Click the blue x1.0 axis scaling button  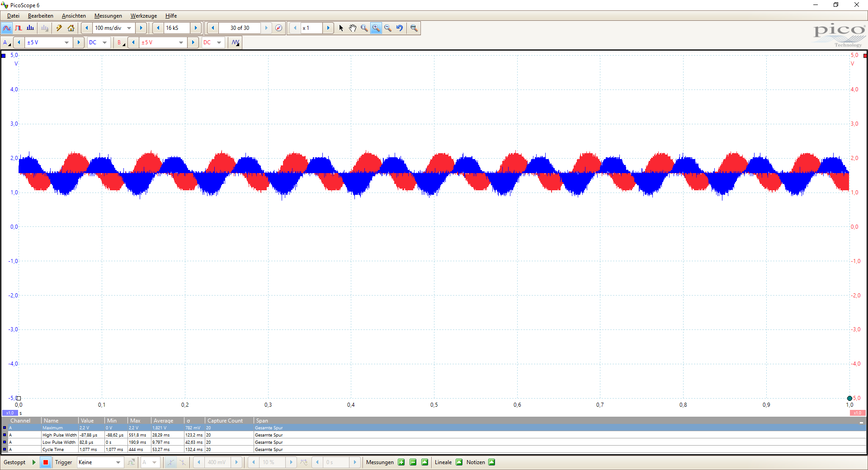point(10,413)
